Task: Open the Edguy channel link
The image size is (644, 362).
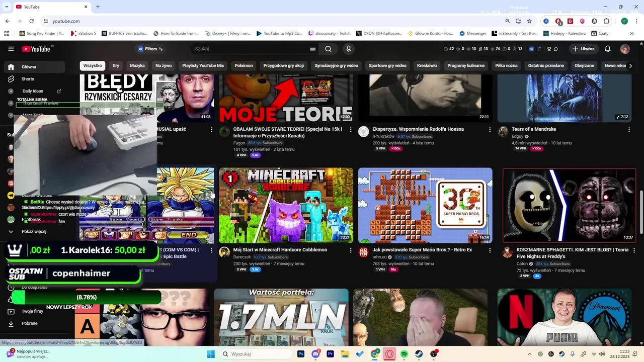Action: click(x=518, y=136)
